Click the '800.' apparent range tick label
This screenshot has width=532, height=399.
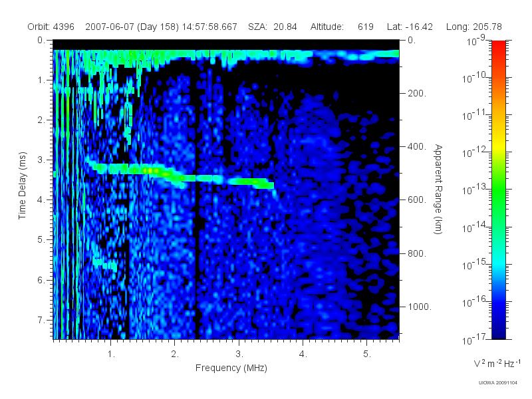click(x=417, y=253)
